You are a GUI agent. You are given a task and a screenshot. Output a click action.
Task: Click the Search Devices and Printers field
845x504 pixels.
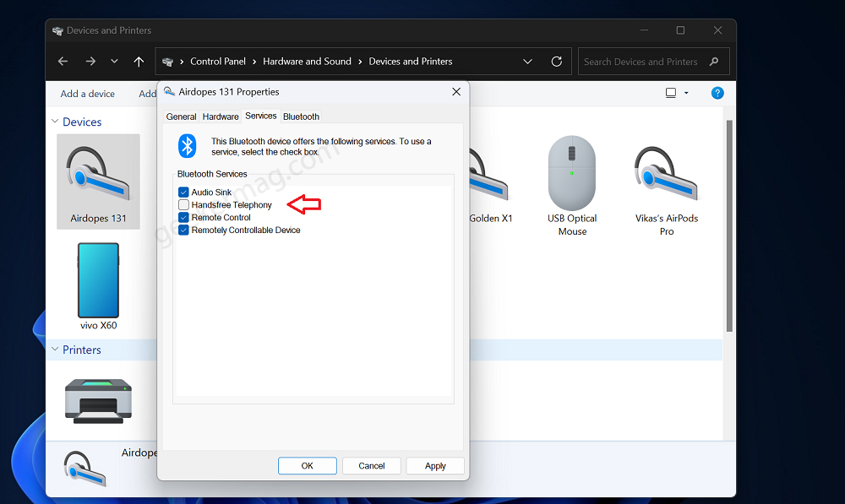(x=654, y=62)
